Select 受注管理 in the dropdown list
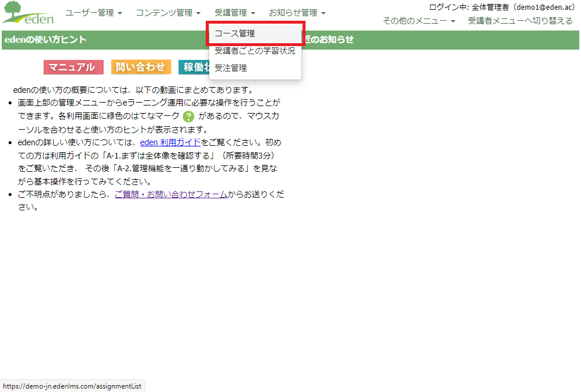The image size is (581, 392). 231,68
